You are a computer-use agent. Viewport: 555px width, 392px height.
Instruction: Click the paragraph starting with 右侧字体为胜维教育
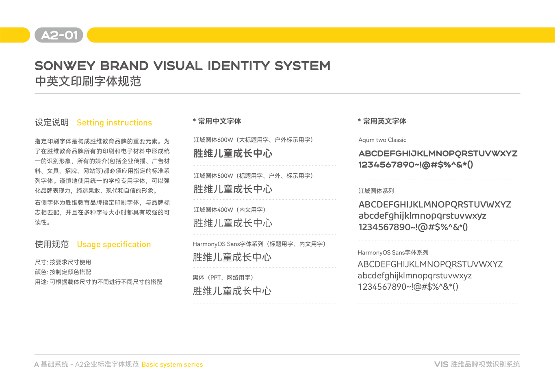click(x=102, y=212)
